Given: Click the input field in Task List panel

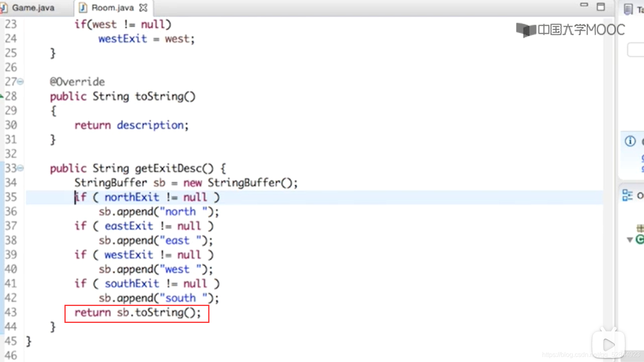Looking at the screenshot, I should (636, 50).
